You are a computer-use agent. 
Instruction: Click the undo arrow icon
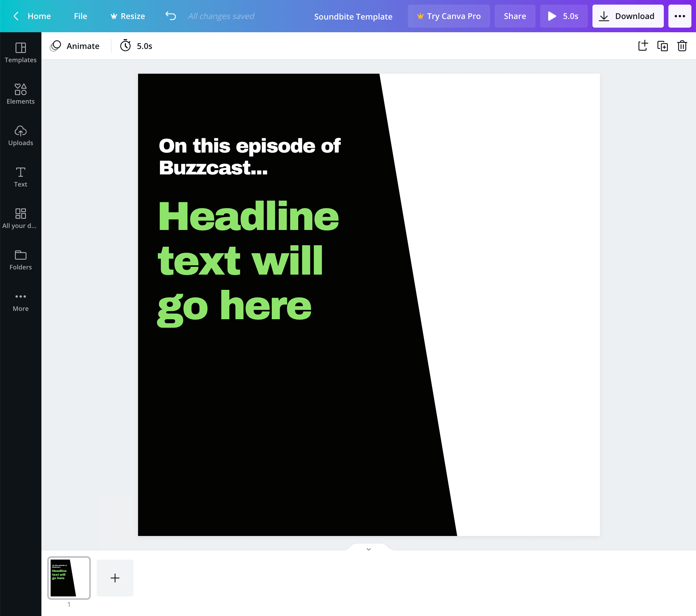171,16
